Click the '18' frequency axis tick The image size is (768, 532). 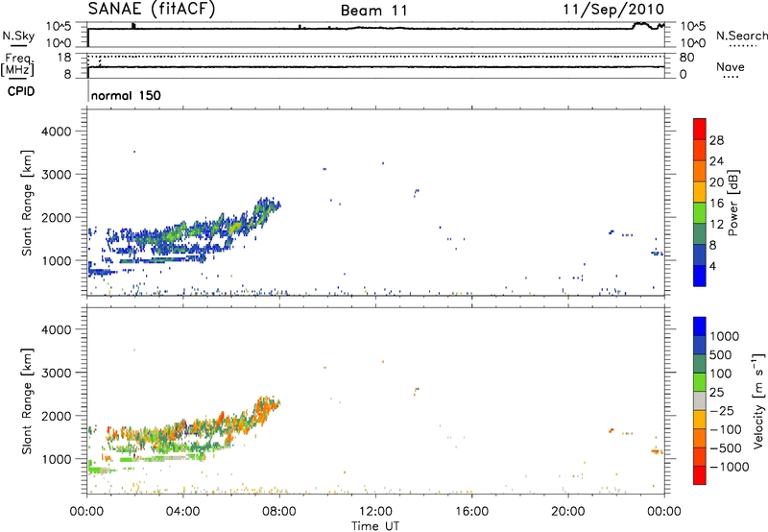64,58
